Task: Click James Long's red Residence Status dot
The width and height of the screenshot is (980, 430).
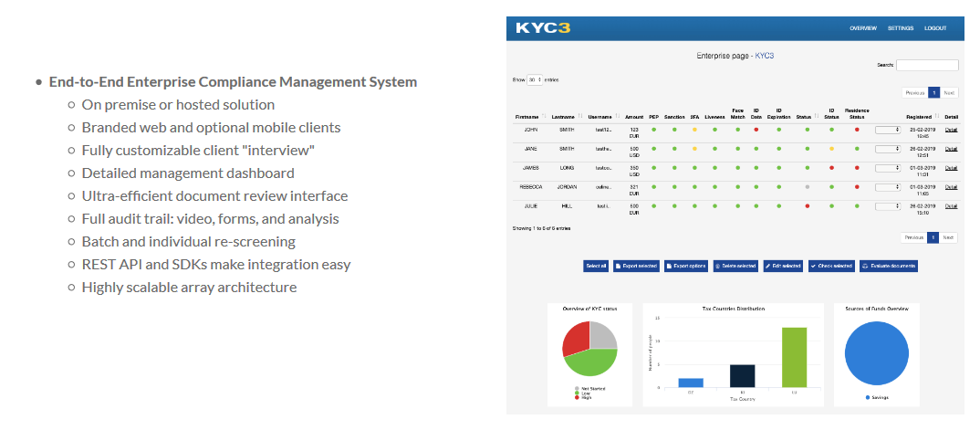Action: [857, 167]
